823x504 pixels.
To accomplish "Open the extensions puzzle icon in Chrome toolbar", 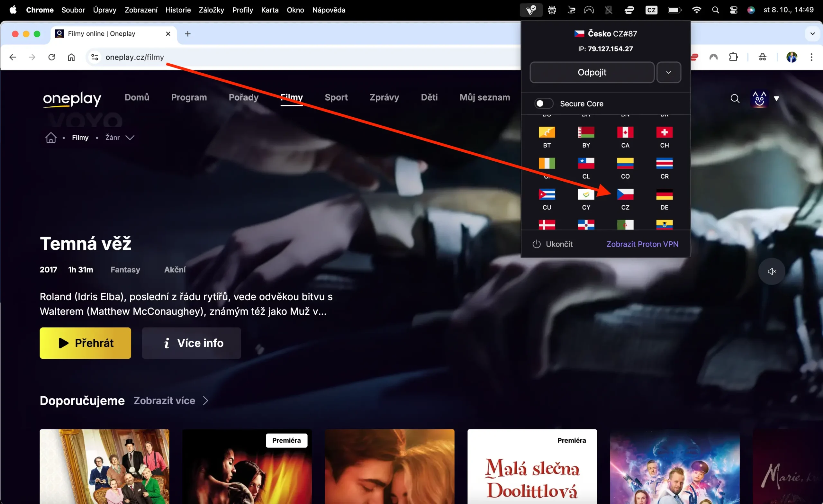I will tap(734, 57).
